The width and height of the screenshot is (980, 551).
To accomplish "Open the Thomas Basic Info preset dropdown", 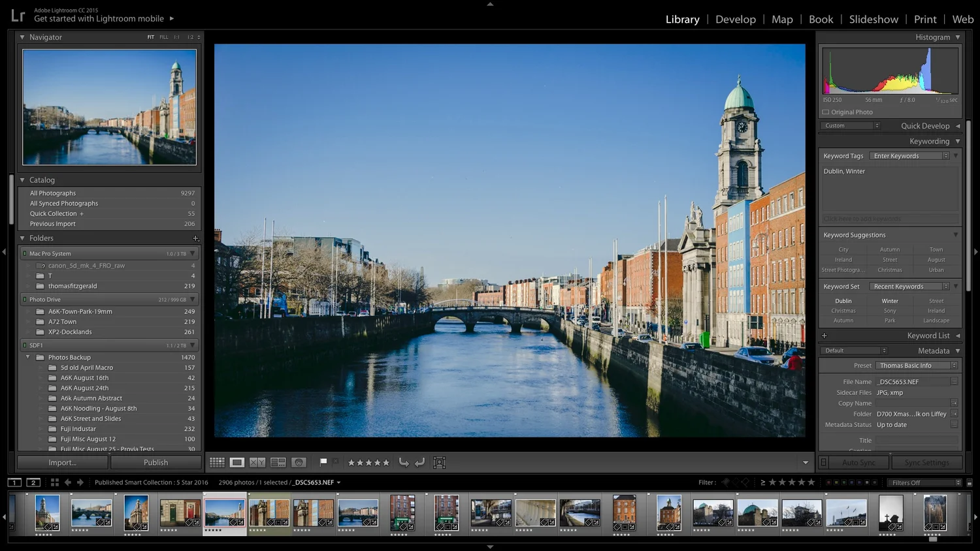I will (917, 366).
